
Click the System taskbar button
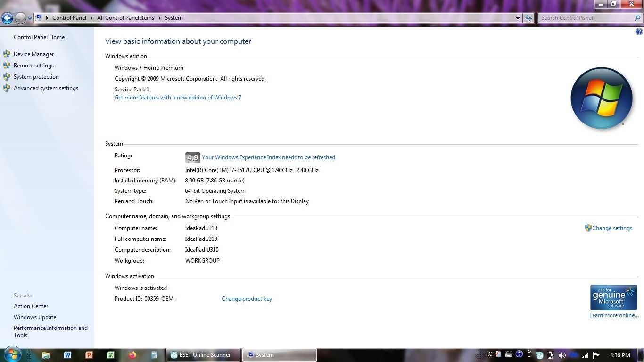point(280,355)
